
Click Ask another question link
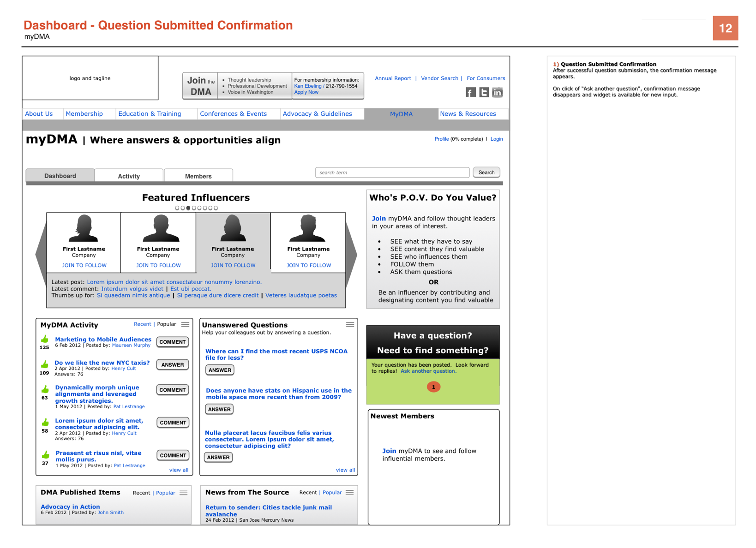[x=428, y=371]
